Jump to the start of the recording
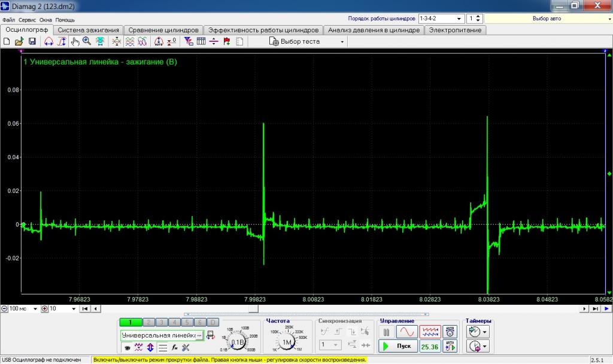Viewport: 613px width, 364px height. tap(85, 308)
